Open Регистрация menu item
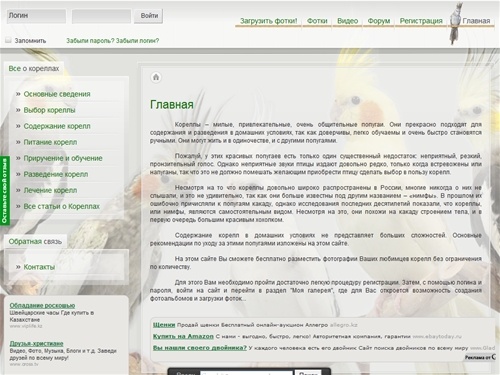Screen dimensions: 500x375 click(421, 21)
